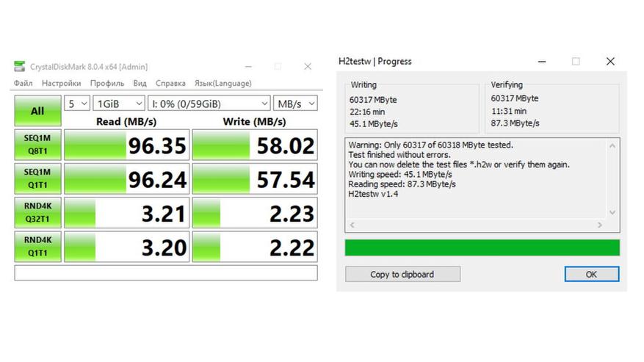The height and width of the screenshot is (362, 644).
Task: Click the CrystalDiskMark app icon in title bar
Action: [19, 66]
